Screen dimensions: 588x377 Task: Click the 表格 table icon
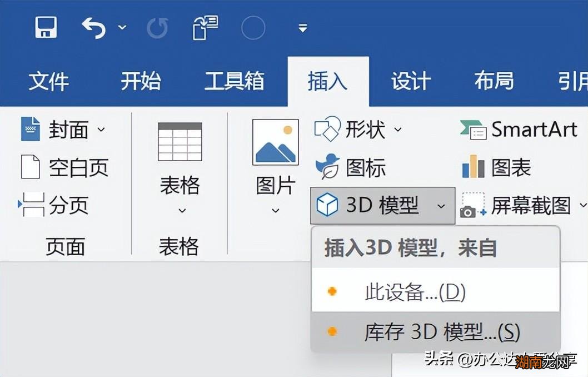coord(179,140)
